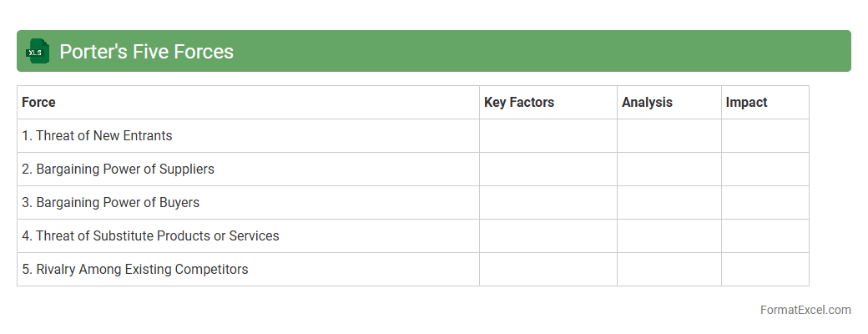Click Analysis cell for Suppliers row
This screenshot has width=868, height=334.
point(669,170)
